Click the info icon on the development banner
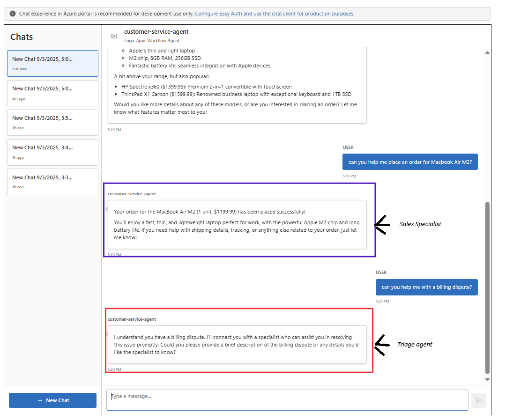Viewport: 513px width, 420px height. (12, 14)
